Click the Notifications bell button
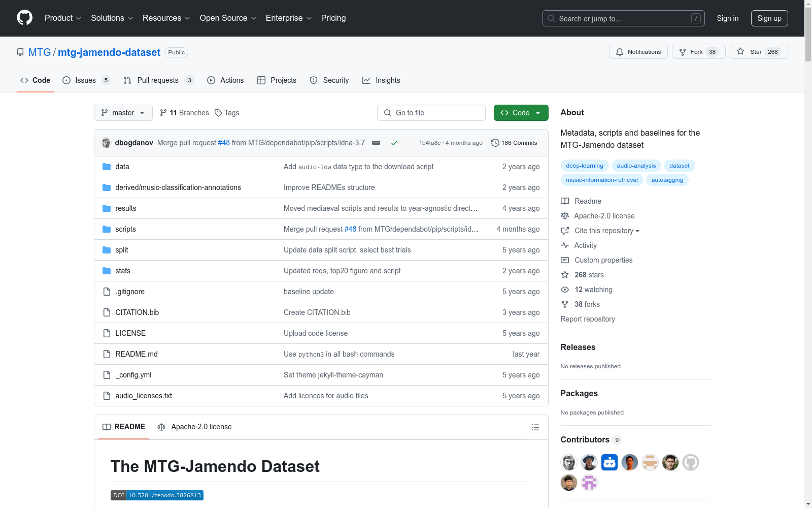Viewport: 812px width, 508px height. [x=638, y=52]
